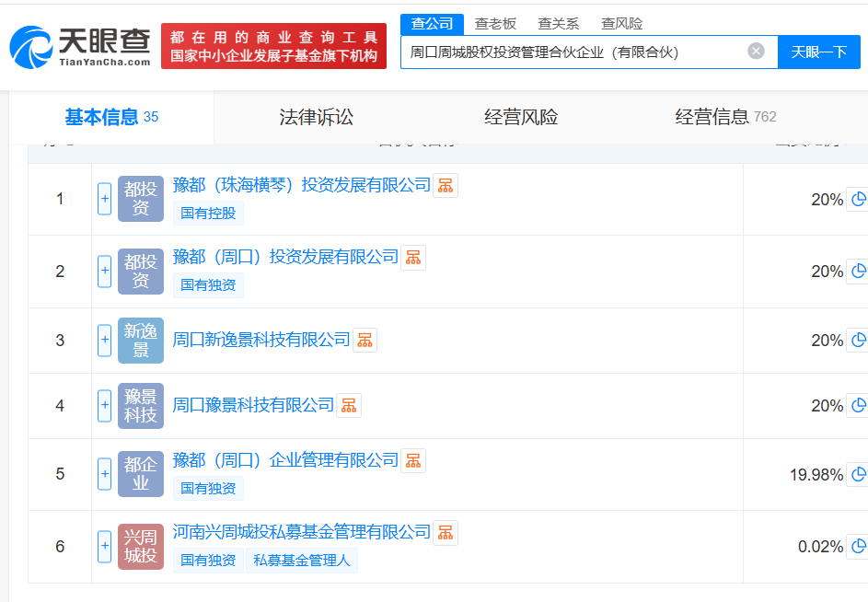Expand row of 豫都（周口）投资发展有限公司
This screenshot has height=602, width=868.
tap(105, 272)
